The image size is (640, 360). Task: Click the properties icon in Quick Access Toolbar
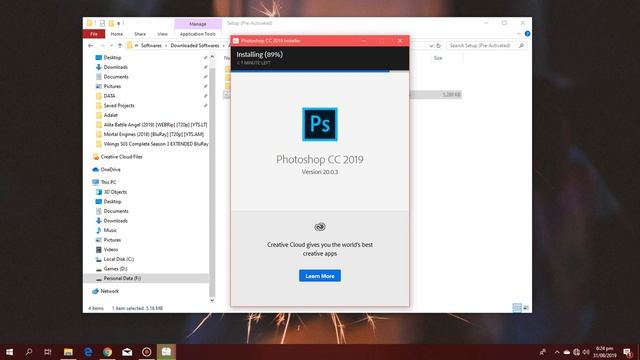click(102, 23)
